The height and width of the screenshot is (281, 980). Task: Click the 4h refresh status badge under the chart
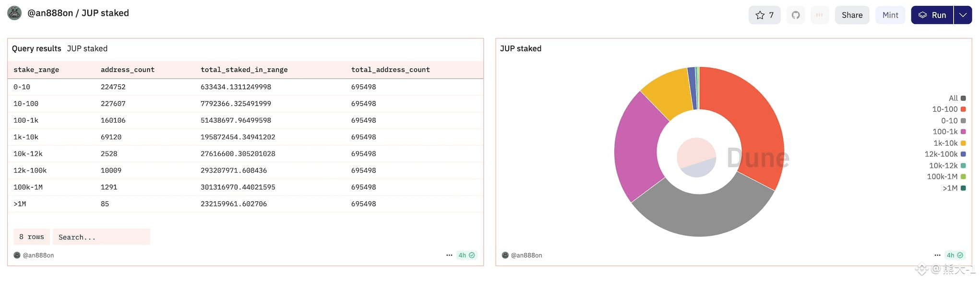point(955,255)
